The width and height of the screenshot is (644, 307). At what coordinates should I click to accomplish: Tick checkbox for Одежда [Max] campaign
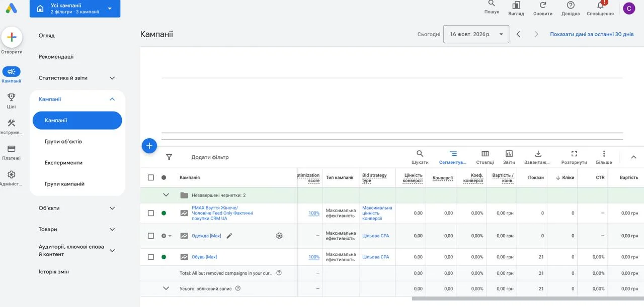click(151, 236)
